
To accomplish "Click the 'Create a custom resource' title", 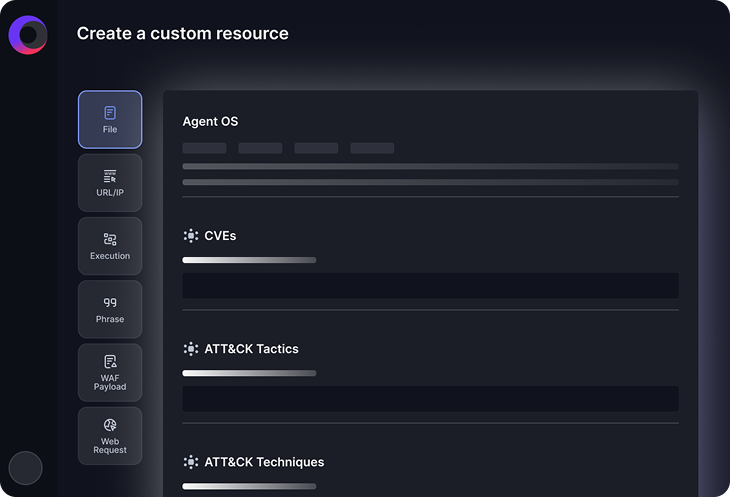I will (182, 34).
